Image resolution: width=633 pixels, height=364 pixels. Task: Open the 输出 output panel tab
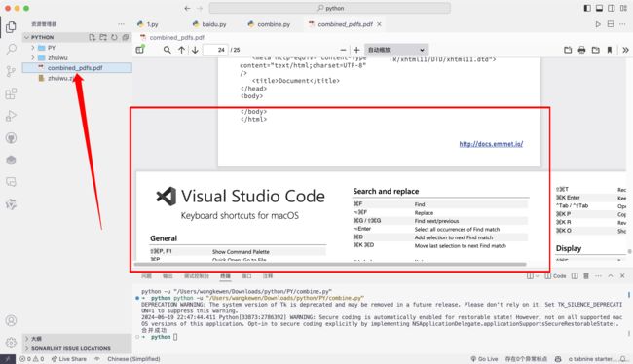click(x=168, y=276)
